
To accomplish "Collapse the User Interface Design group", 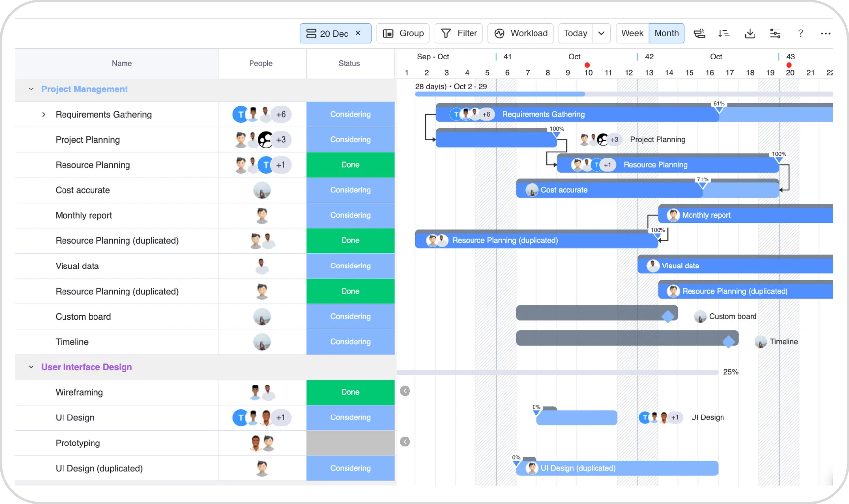I will pyautogui.click(x=31, y=367).
